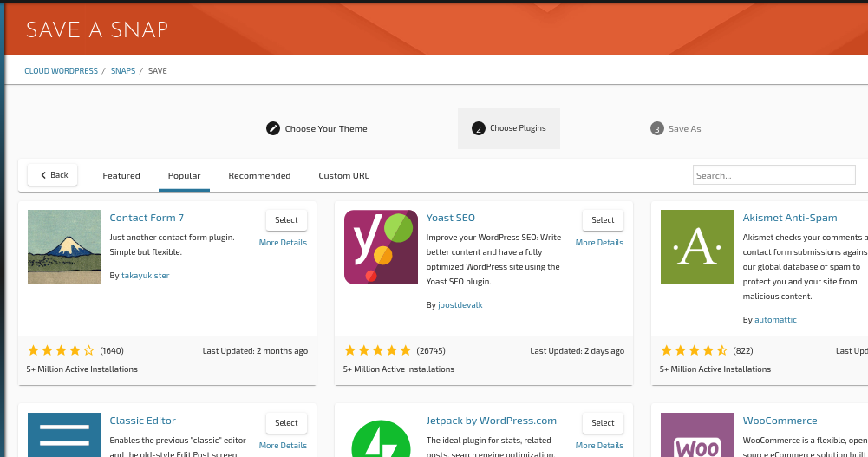Go to Cloud WordPress breadcrumb
Screen dimensions: 868x457
tap(61, 71)
